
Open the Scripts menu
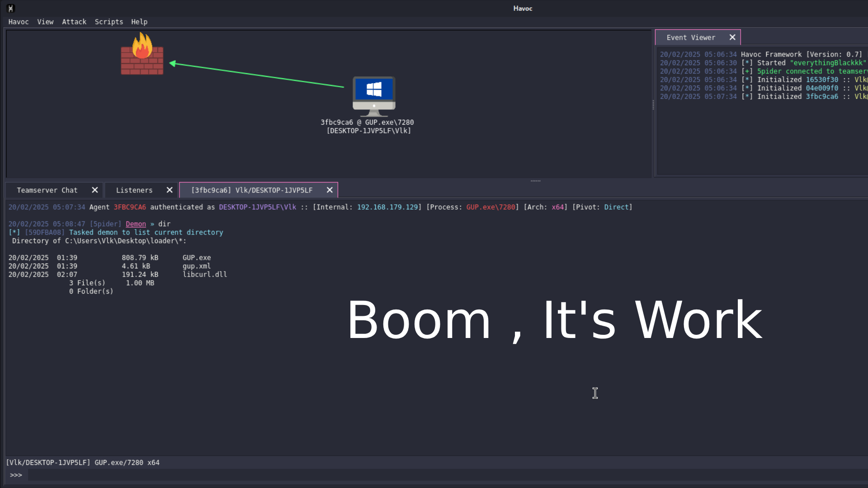[109, 22]
